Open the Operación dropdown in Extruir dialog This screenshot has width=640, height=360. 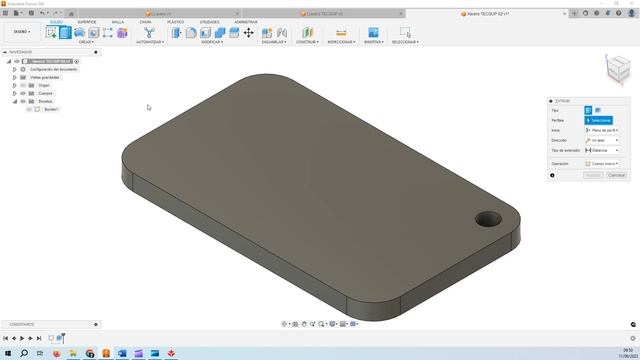602,164
